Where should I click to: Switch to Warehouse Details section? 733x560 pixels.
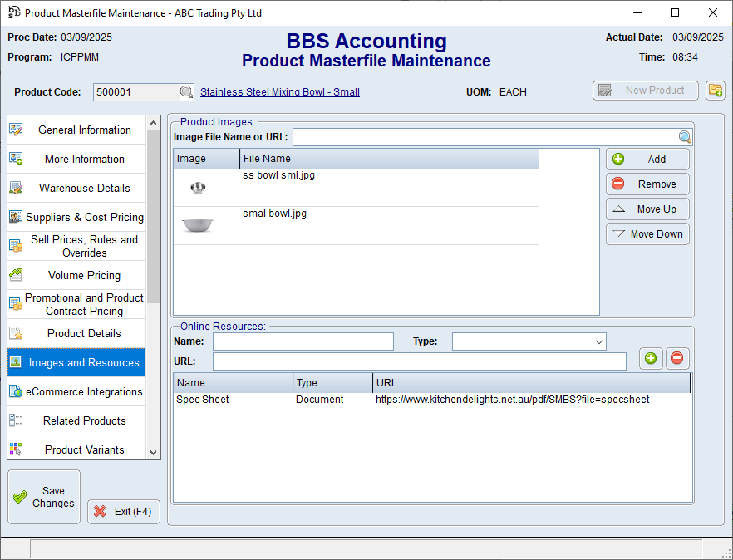(x=84, y=189)
